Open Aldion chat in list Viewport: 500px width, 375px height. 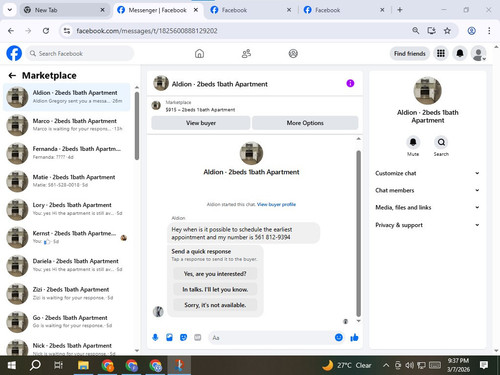click(67, 97)
